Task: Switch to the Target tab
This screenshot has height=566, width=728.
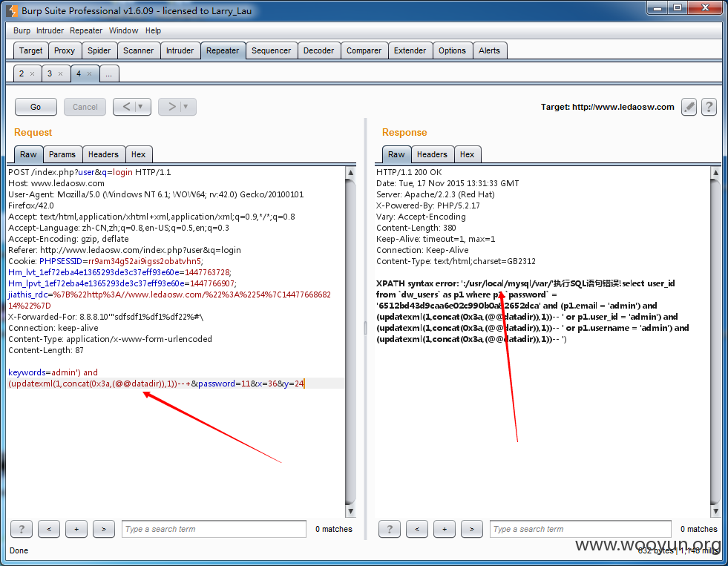Action: click(30, 50)
